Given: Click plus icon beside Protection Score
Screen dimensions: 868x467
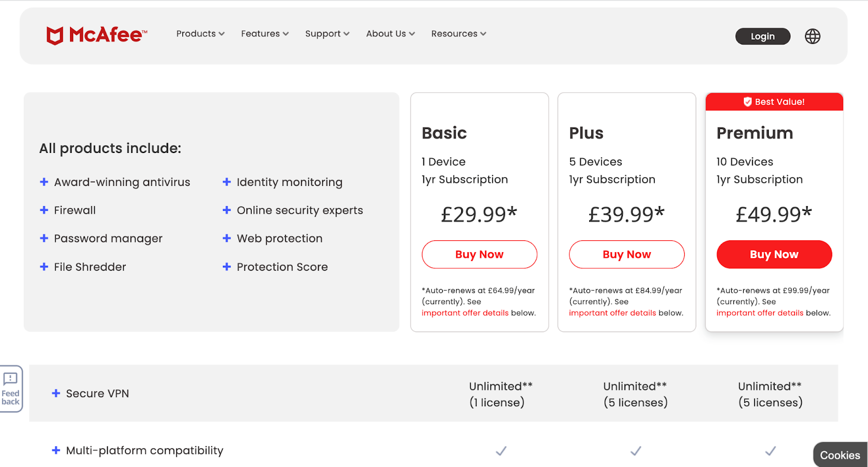Looking at the screenshot, I should pos(227,267).
